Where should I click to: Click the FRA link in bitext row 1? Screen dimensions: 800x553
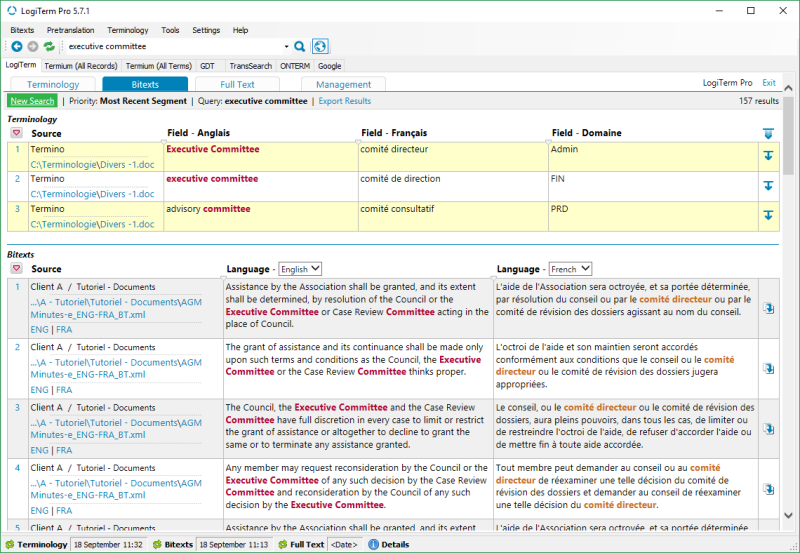pos(64,330)
